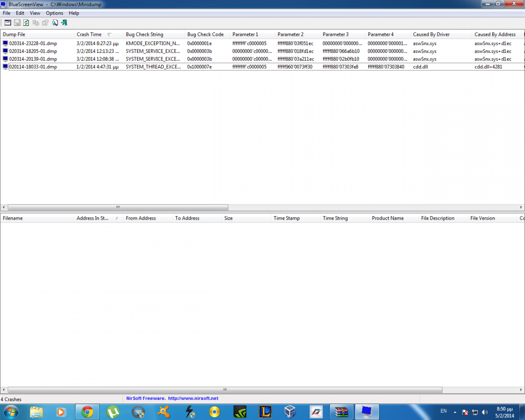This screenshot has width=525, height=420.
Task: Click the Copy Selected Items toolbar icon
Action: [x=36, y=22]
